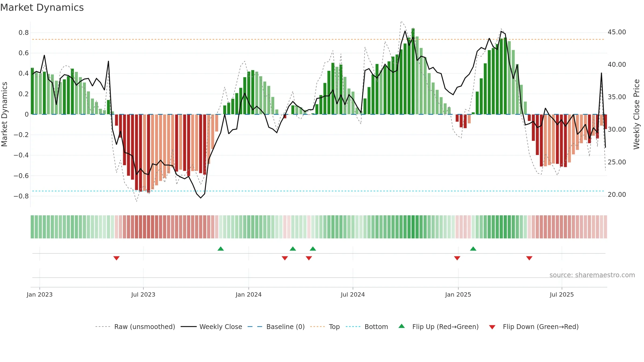Select the red flip-down marker before Jul 2023

[116, 258]
